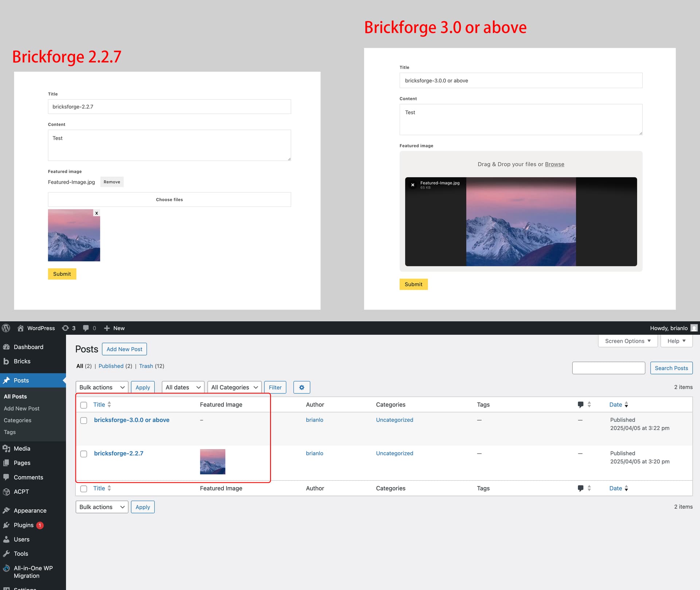Click the comments column icon in table header
Image resolution: width=700 pixels, height=590 pixels.
point(580,404)
